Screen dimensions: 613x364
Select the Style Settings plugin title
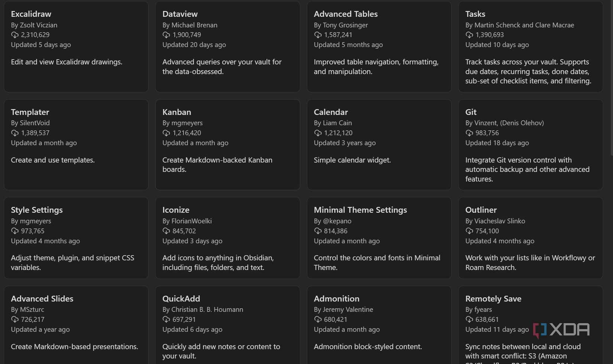(37, 210)
